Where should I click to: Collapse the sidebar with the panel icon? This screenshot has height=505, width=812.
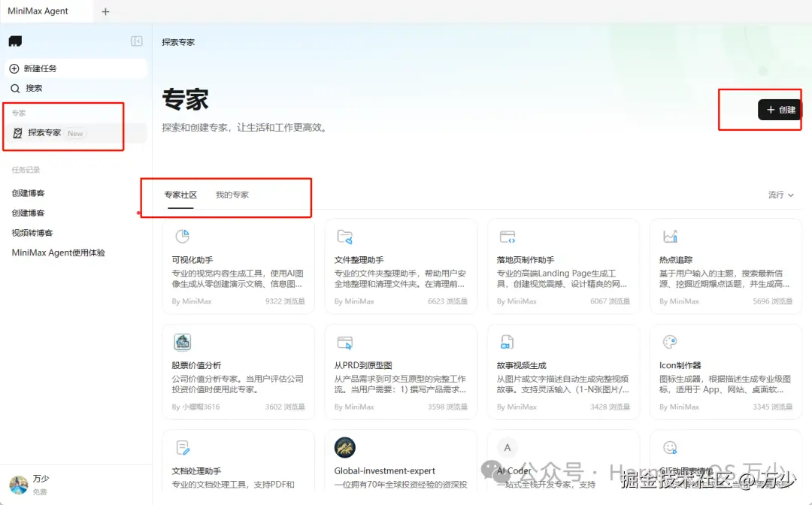click(x=137, y=41)
